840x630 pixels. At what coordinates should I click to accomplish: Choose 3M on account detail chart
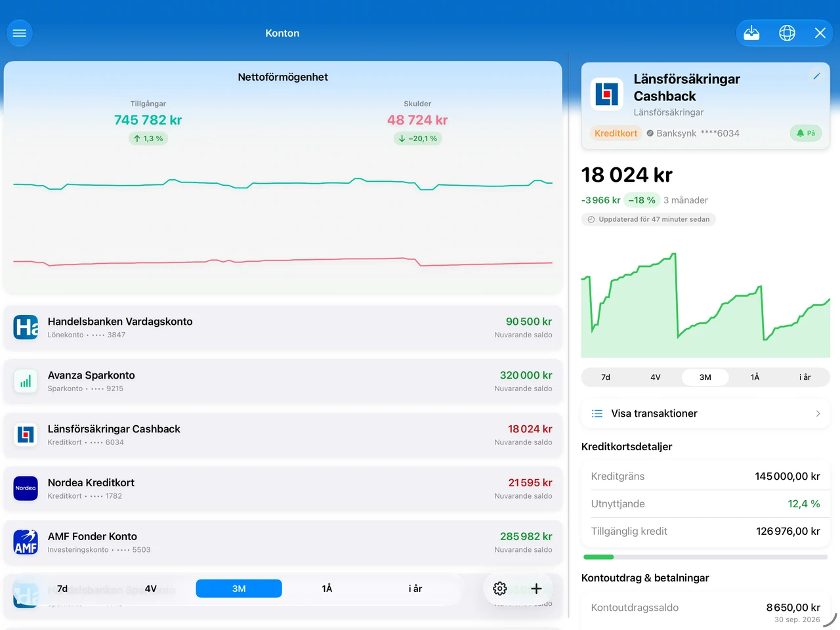coord(705,377)
